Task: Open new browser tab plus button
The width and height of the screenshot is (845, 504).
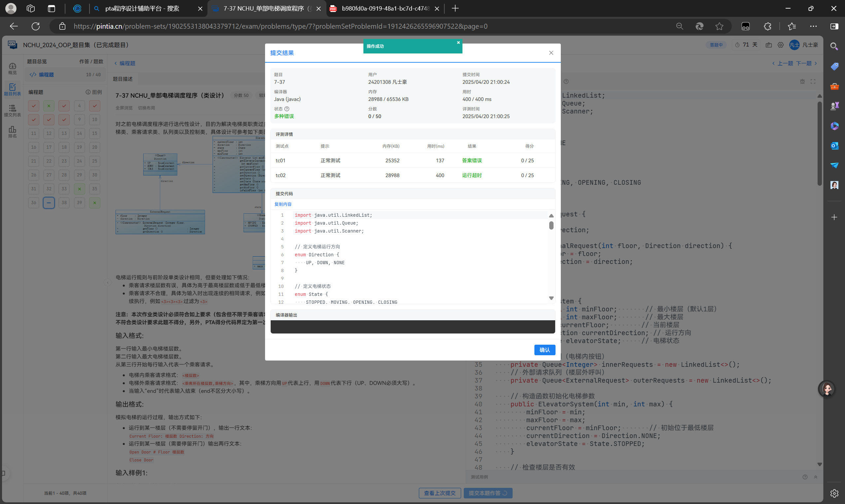Action: pos(455,9)
